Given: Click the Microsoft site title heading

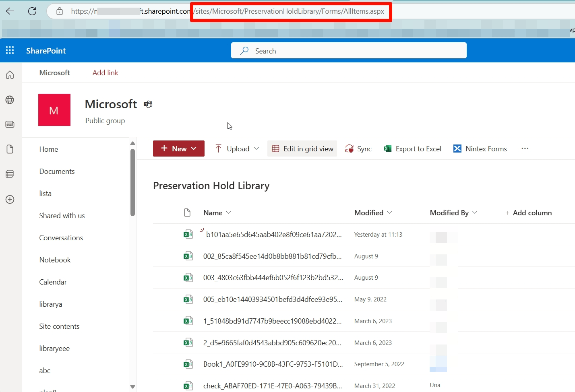Looking at the screenshot, I should (x=111, y=104).
